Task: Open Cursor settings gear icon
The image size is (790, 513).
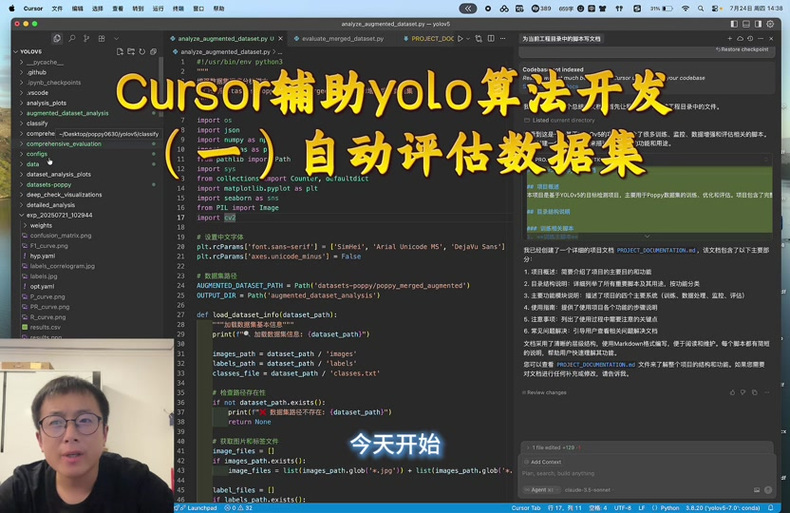Action: point(770,24)
